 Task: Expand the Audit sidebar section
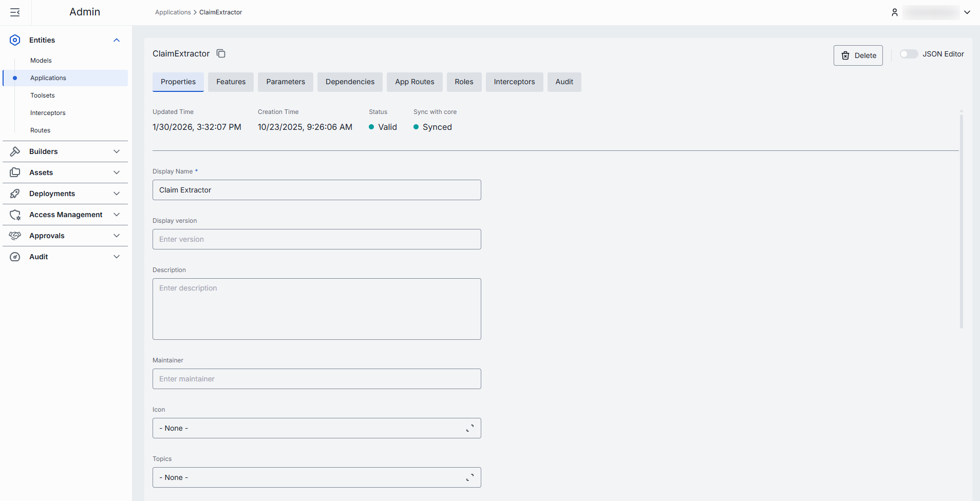pyautogui.click(x=117, y=257)
